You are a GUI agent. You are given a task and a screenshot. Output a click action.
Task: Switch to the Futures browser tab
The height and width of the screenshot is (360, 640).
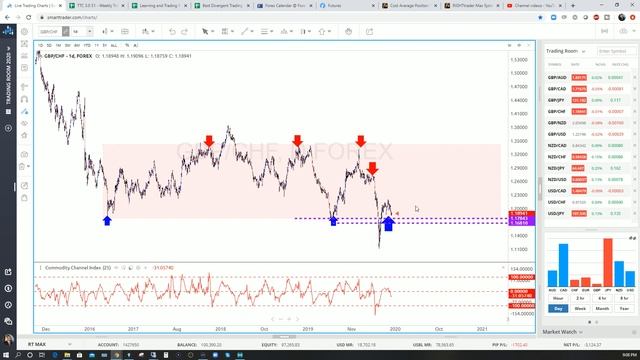[347, 6]
